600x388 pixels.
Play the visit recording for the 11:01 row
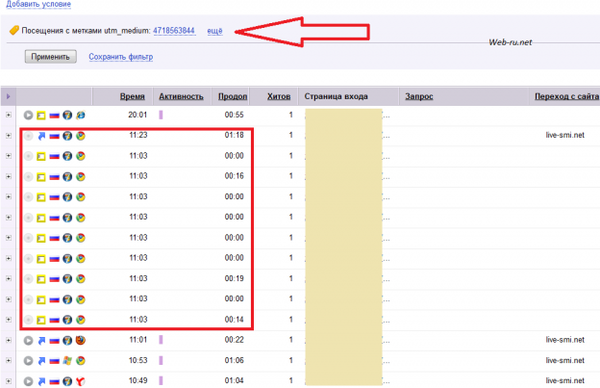tap(28, 340)
